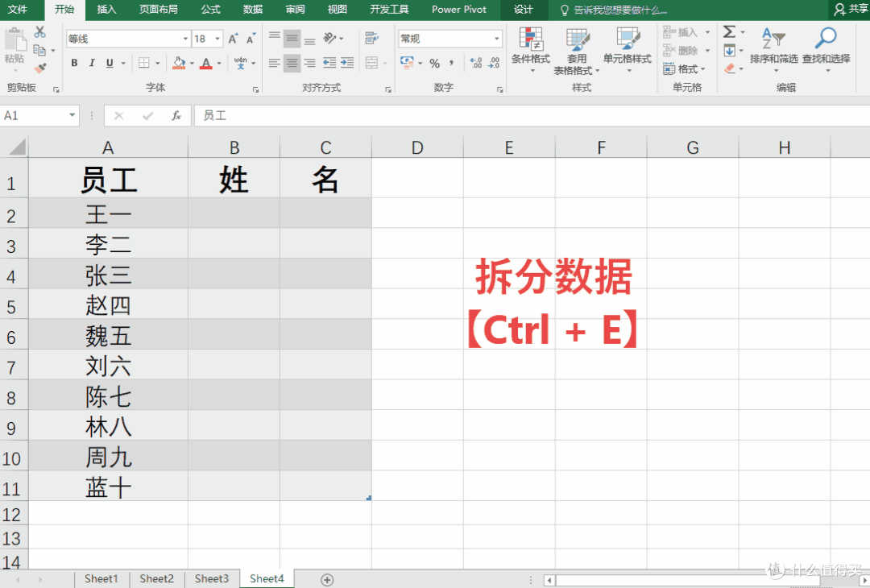Screen dimensions: 870x588
Task: Open 单元格样式 cell styles menu
Action: [x=628, y=50]
